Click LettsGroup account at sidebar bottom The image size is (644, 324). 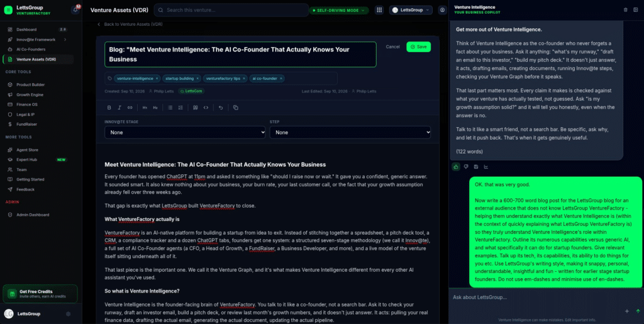point(29,314)
